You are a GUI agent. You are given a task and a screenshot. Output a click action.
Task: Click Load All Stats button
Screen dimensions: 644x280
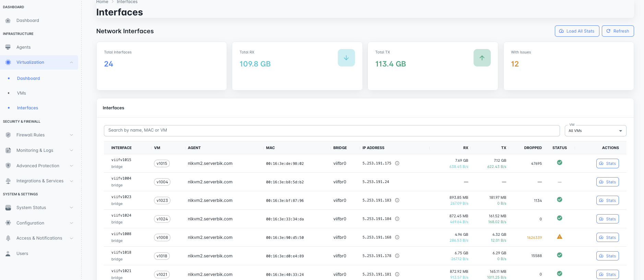(x=577, y=31)
